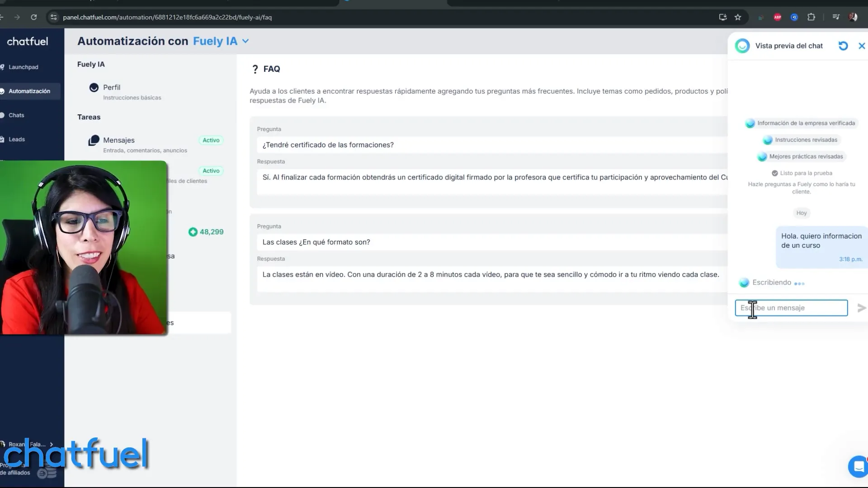
Task: Click the Fuely avatar in chat preview header
Action: tap(742, 46)
